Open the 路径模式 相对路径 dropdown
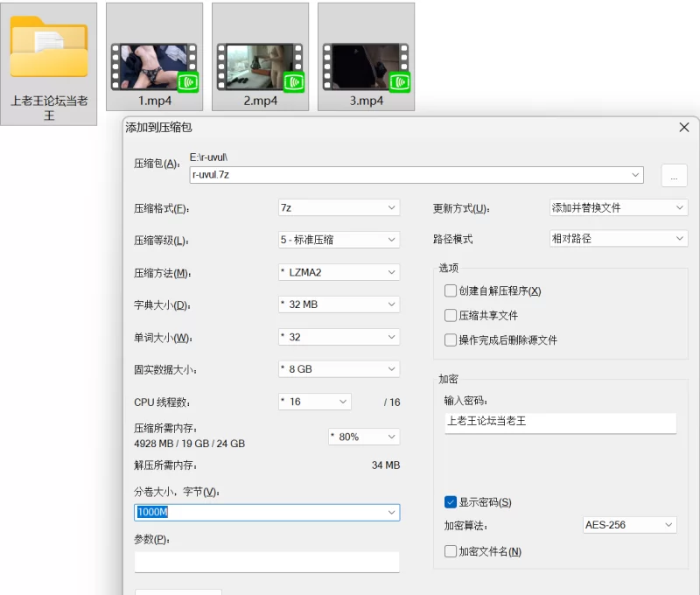 [x=618, y=239]
